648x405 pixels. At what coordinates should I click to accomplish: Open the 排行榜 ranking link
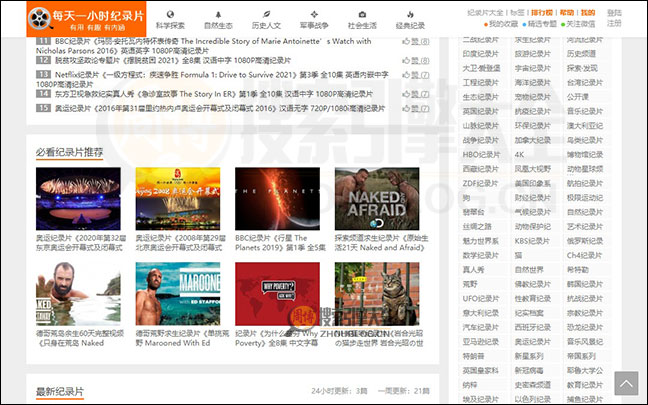coord(541,13)
